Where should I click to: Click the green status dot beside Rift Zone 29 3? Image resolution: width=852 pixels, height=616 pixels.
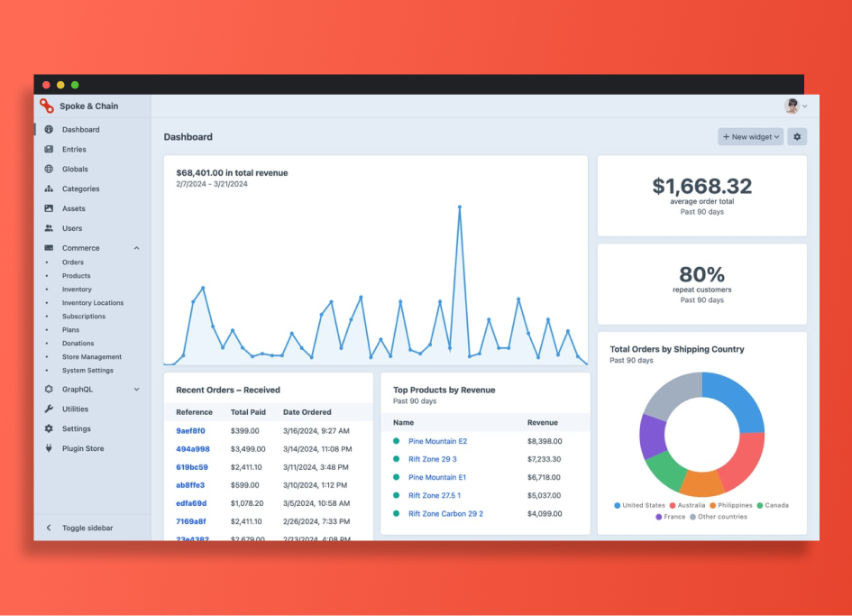point(398,459)
